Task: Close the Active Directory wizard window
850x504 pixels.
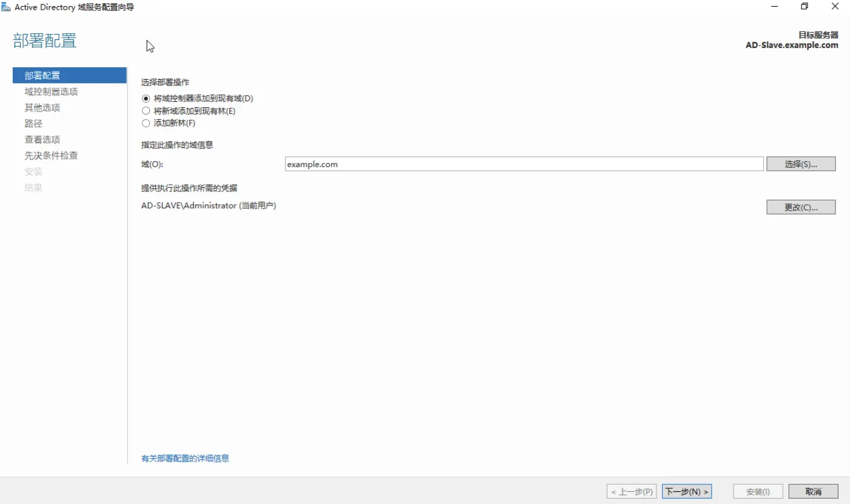Action: coord(835,7)
